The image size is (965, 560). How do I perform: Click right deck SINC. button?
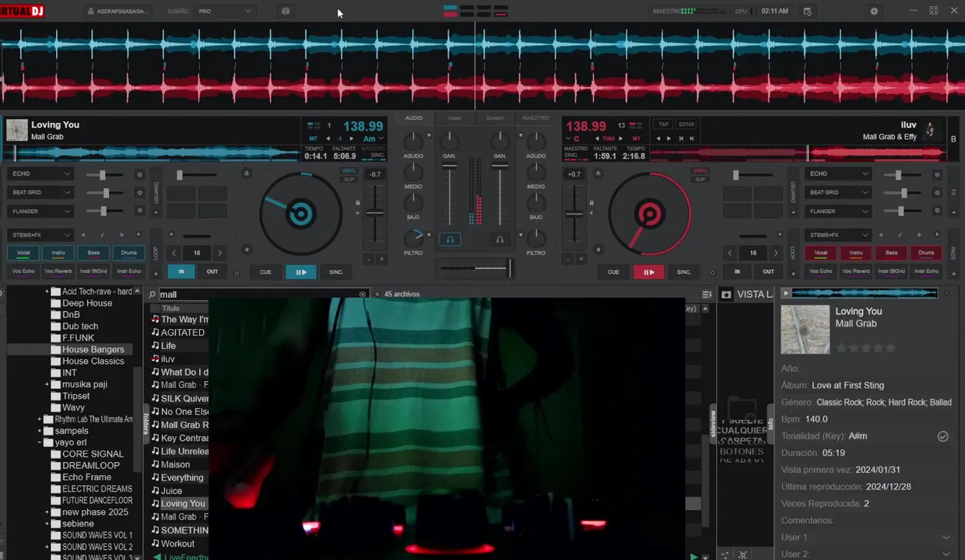(x=683, y=272)
